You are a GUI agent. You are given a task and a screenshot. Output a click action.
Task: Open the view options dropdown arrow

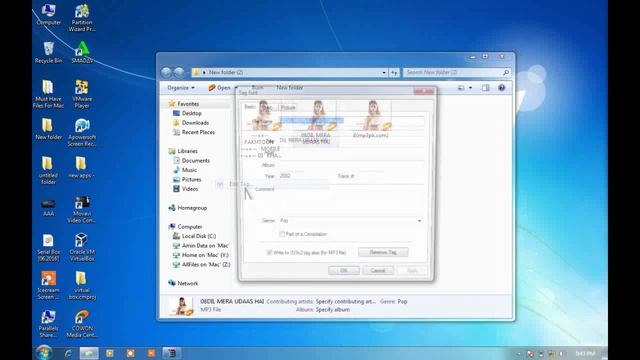point(470,88)
